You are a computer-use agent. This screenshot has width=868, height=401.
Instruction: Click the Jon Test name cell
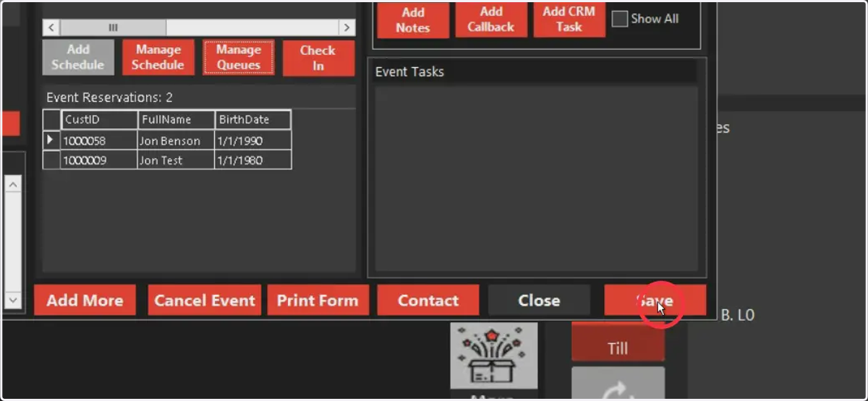(x=176, y=160)
